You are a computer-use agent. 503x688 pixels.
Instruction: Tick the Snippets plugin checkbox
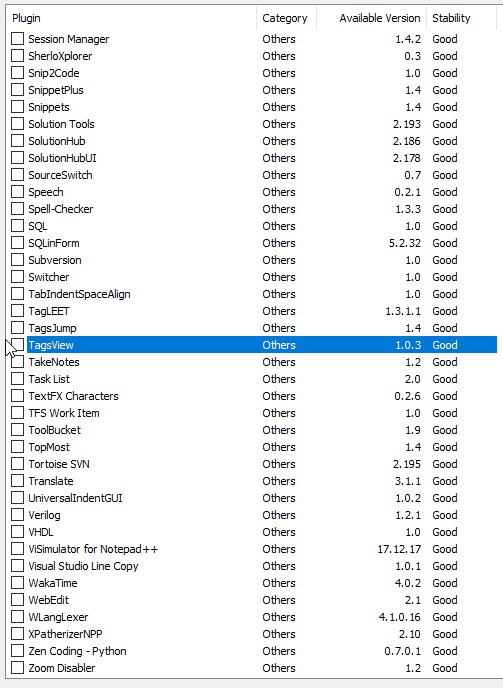click(x=18, y=107)
